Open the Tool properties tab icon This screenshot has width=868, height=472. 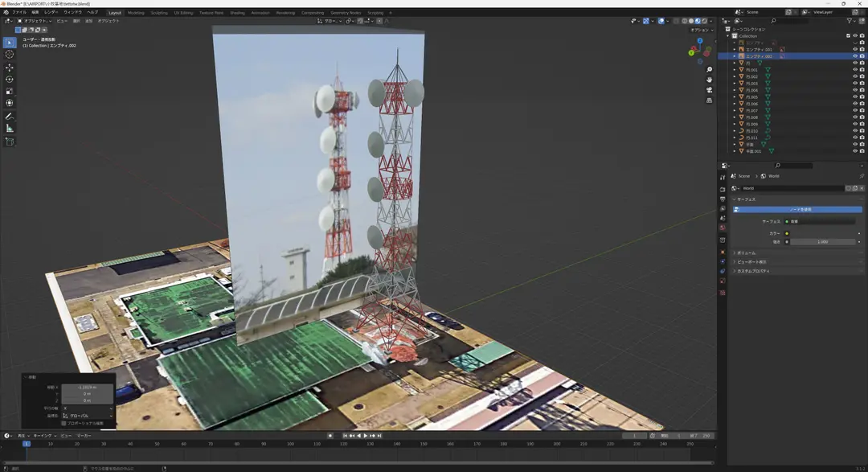pyautogui.click(x=723, y=178)
